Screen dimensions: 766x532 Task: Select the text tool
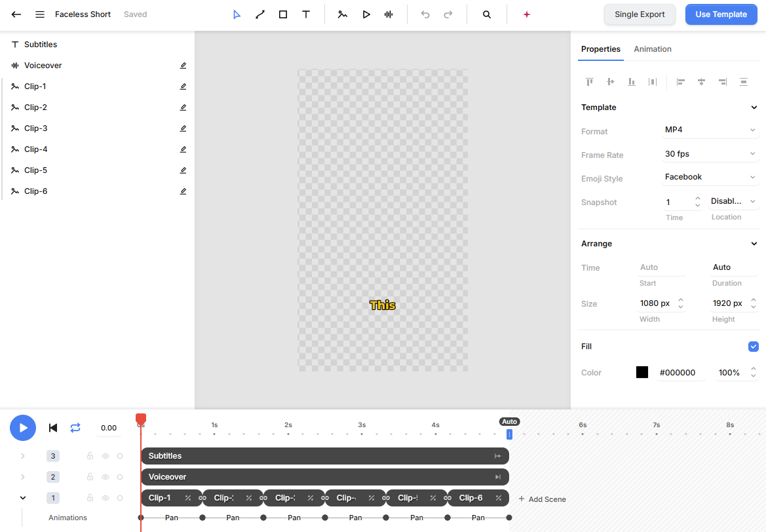coord(306,14)
